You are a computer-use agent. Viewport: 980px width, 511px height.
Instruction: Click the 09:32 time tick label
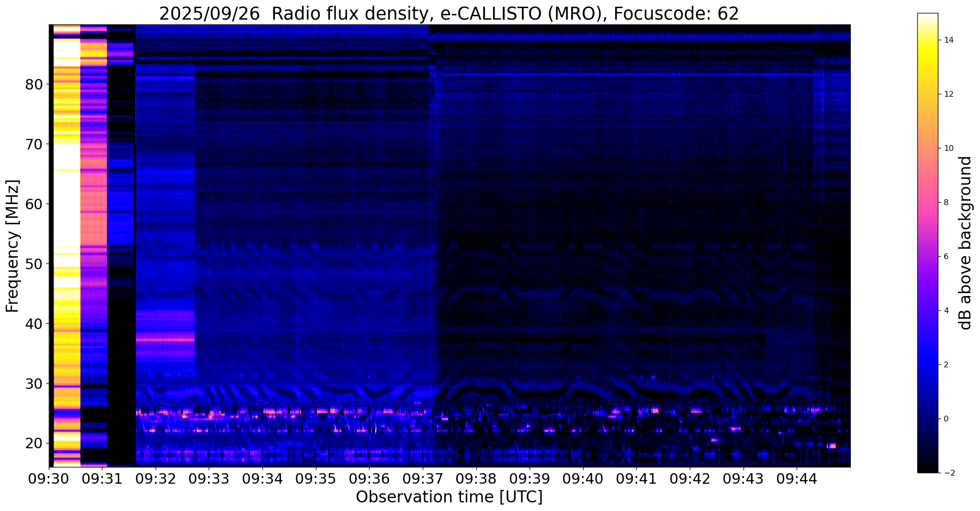click(x=156, y=478)
